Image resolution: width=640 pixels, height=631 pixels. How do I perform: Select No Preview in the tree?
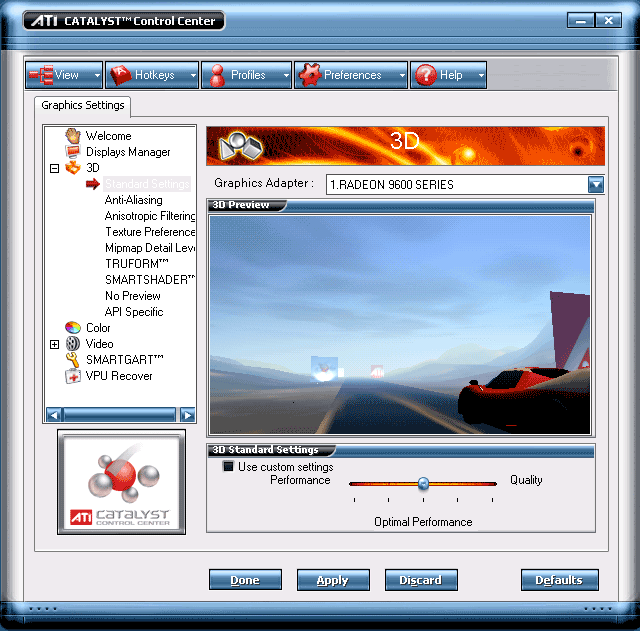point(133,296)
